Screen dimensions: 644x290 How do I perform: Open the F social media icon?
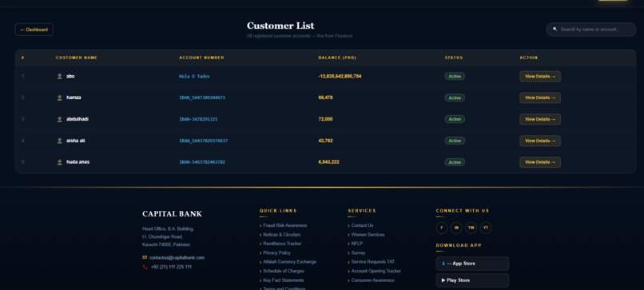tap(442, 228)
